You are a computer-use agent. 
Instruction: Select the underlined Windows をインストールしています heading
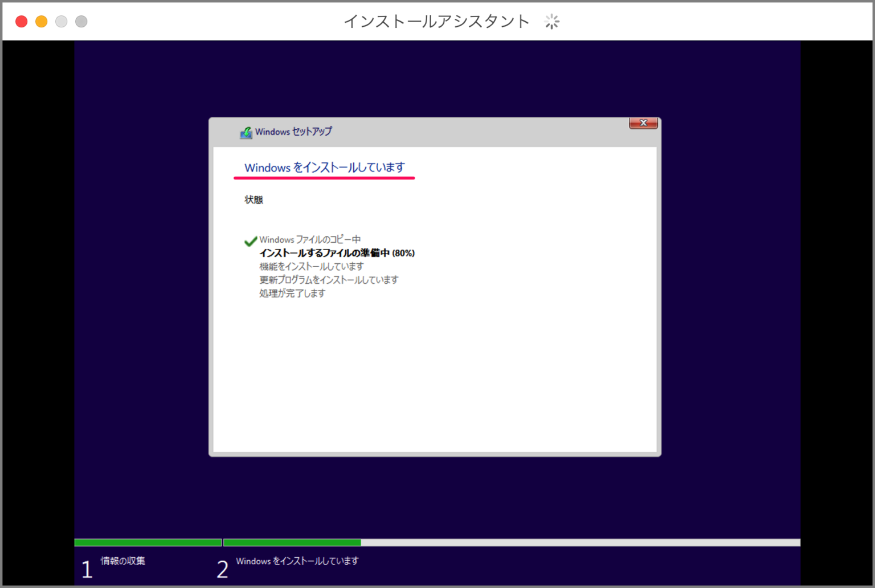pyautogui.click(x=324, y=168)
